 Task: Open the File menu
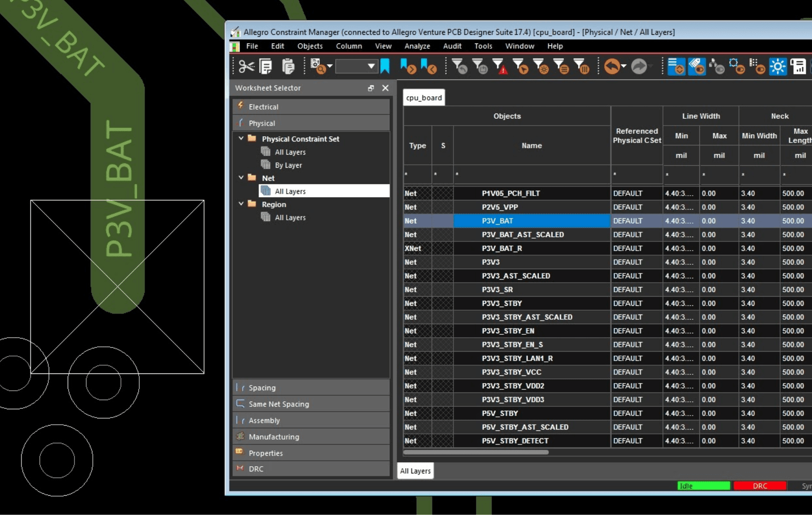(252, 46)
